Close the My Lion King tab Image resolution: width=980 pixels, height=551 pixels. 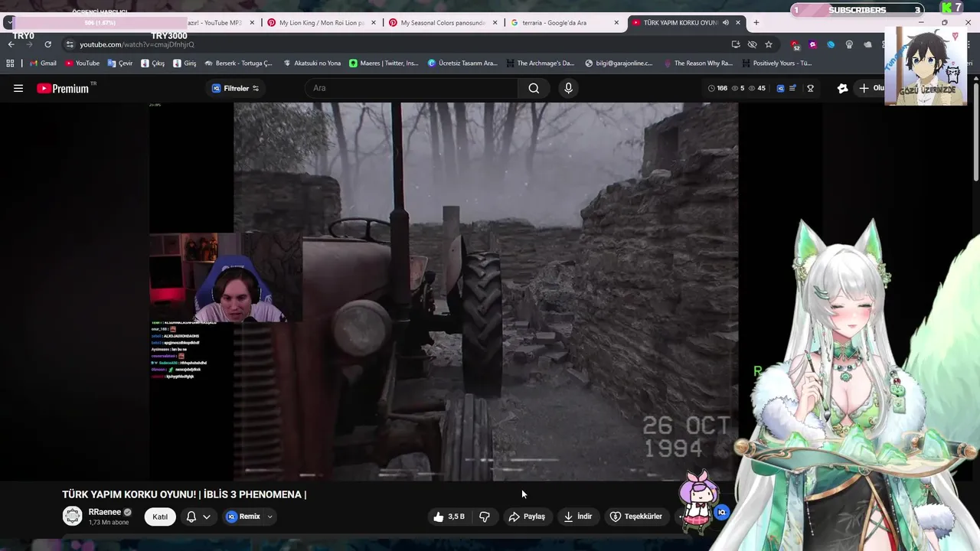[374, 23]
